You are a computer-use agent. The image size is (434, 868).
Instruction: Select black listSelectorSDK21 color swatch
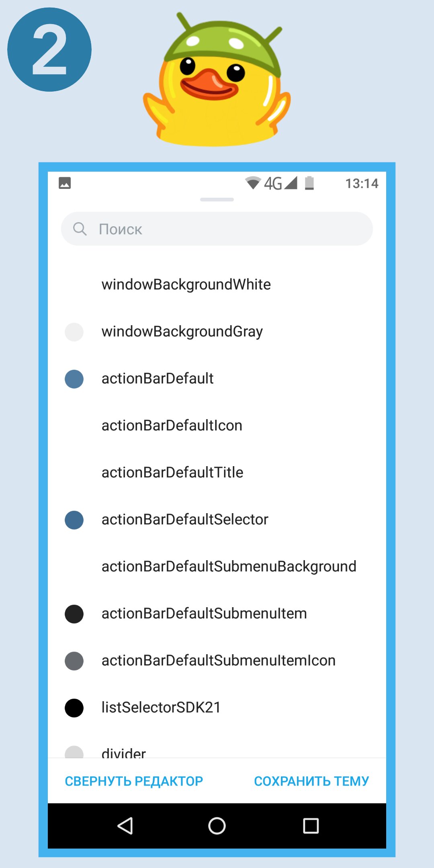pyautogui.click(x=74, y=708)
